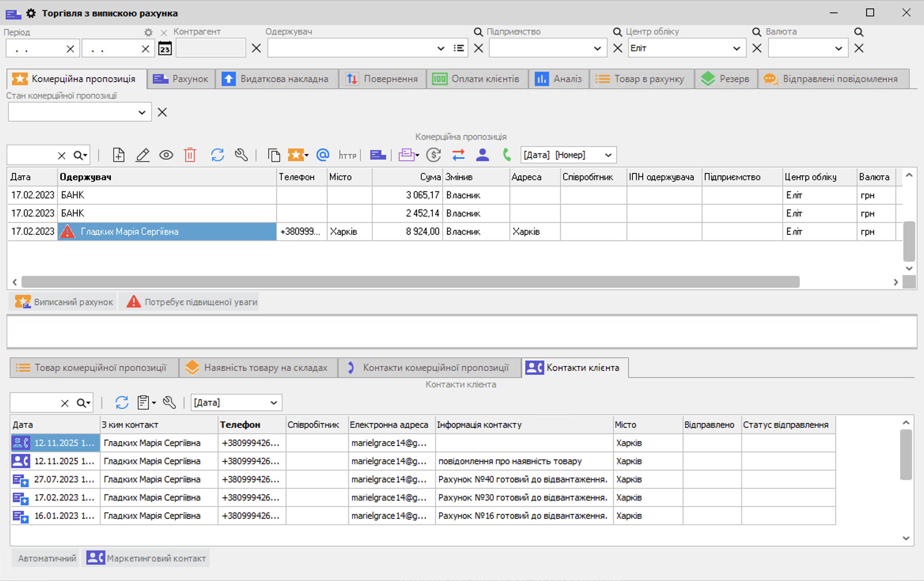
Task: Expand the [Дата] [Номер] sort dropdown
Action: [x=608, y=155]
